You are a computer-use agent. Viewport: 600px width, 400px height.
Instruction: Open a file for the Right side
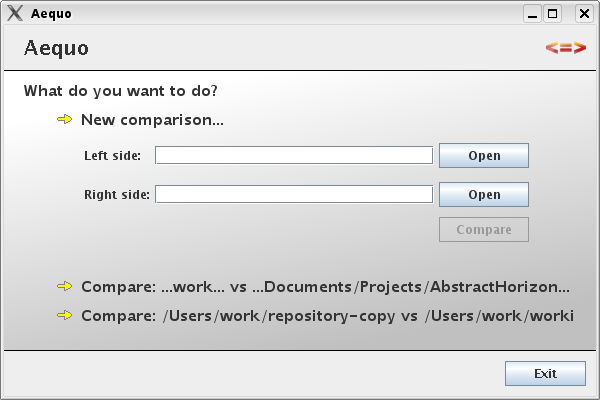tap(484, 194)
